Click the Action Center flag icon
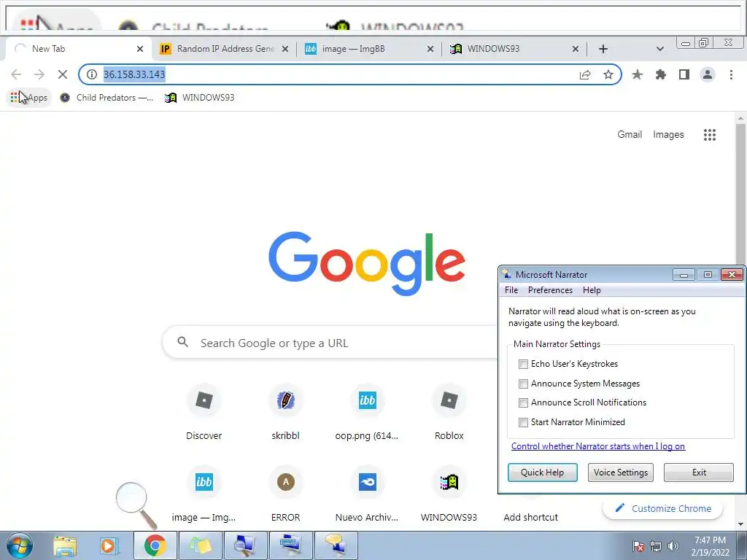 638,547
